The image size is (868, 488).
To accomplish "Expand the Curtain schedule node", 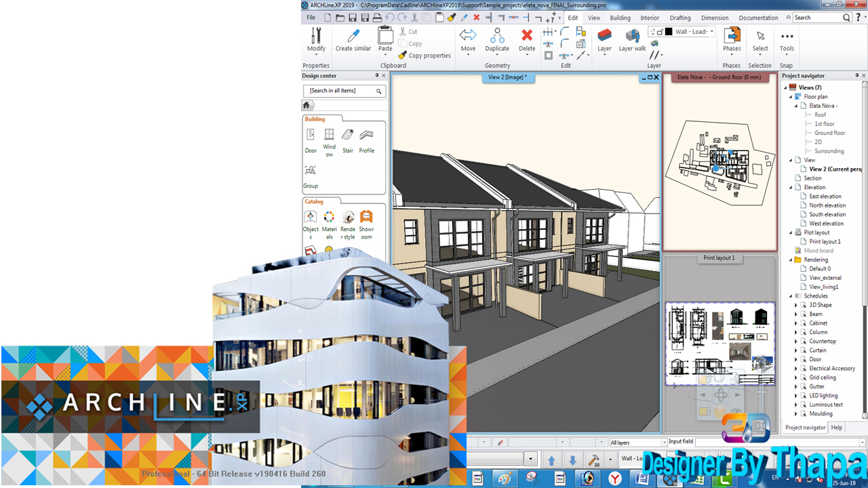I will (796, 350).
